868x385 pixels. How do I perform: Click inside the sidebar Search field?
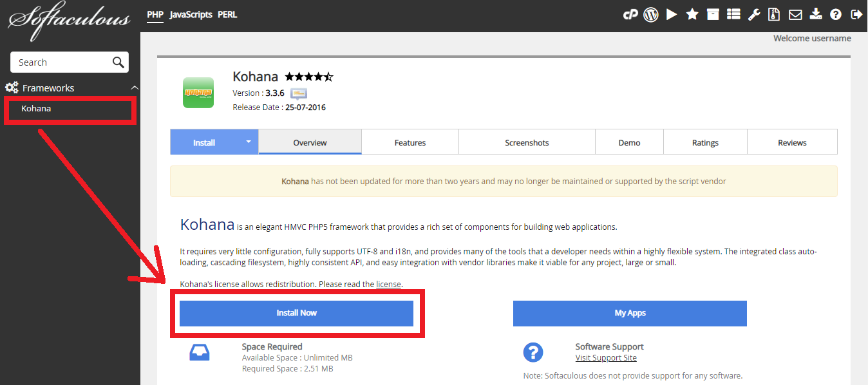pos(61,62)
